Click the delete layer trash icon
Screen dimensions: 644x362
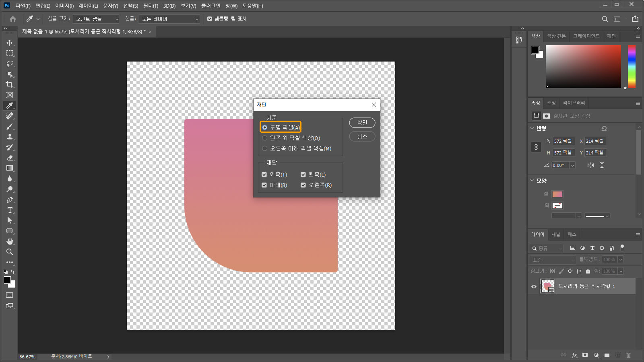coord(629,355)
